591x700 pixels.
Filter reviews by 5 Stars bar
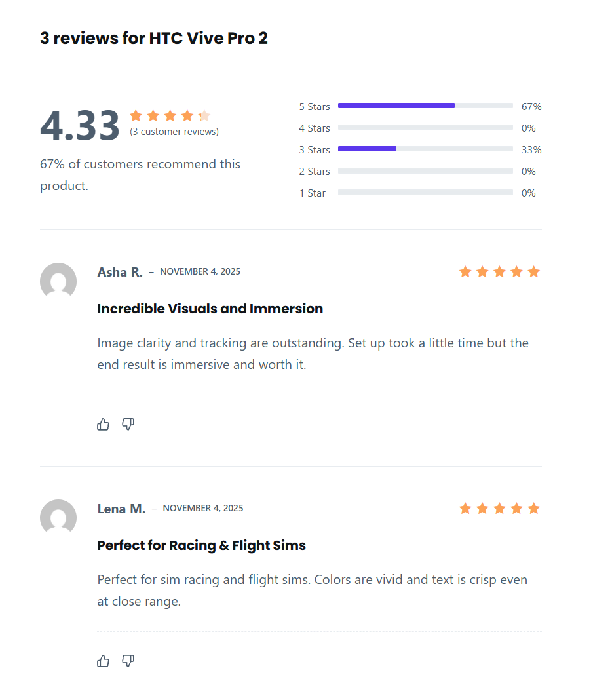[425, 106]
